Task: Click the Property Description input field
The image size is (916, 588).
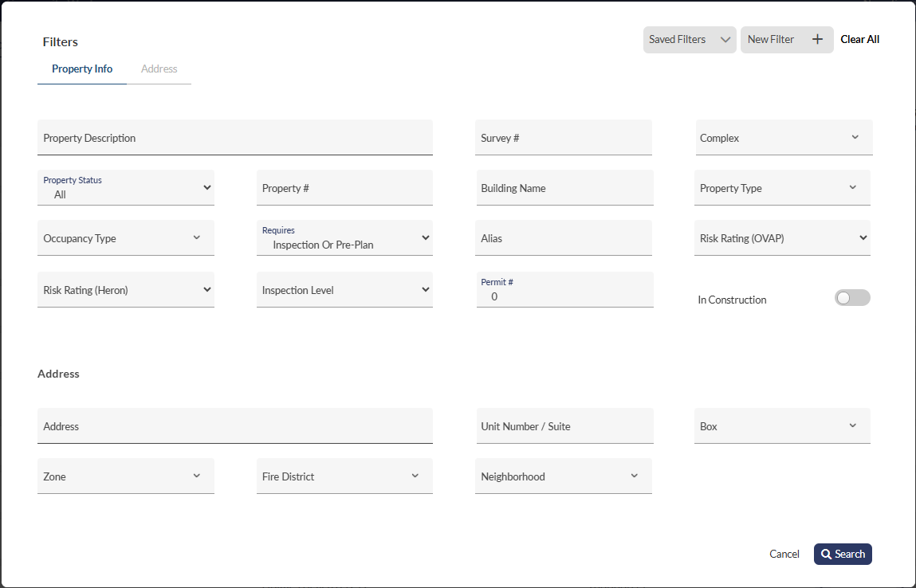Action: pos(234,138)
